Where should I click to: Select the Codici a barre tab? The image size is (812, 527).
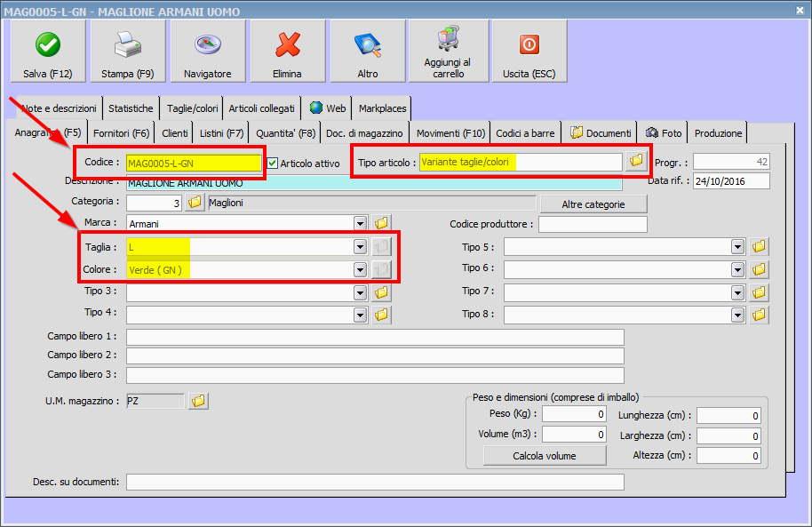[525, 133]
